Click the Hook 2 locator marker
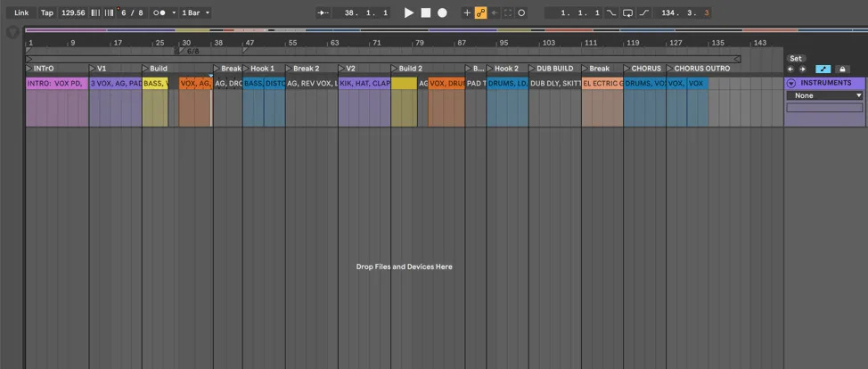 point(504,69)
